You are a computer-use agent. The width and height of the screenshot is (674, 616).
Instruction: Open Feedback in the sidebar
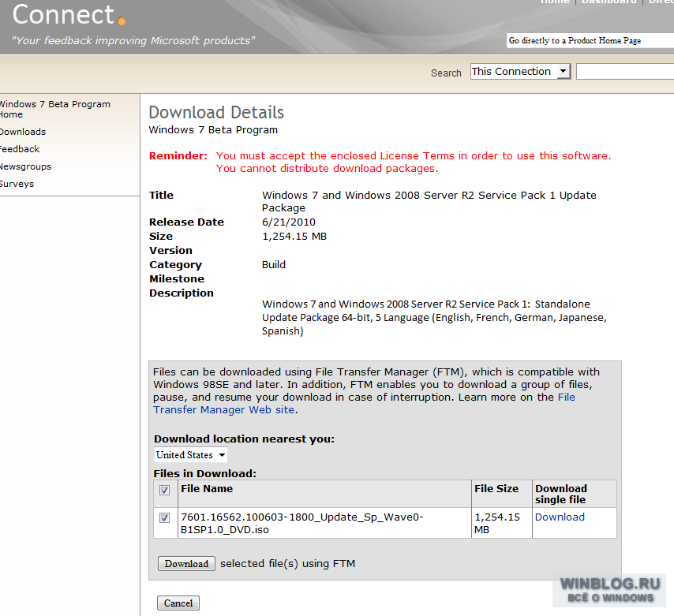20,149
